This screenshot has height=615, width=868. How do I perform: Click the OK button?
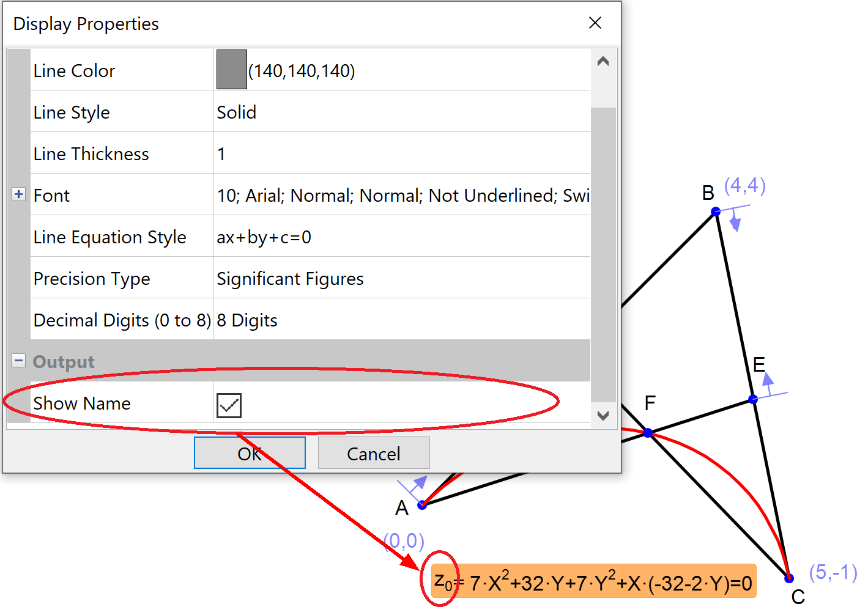250,453
